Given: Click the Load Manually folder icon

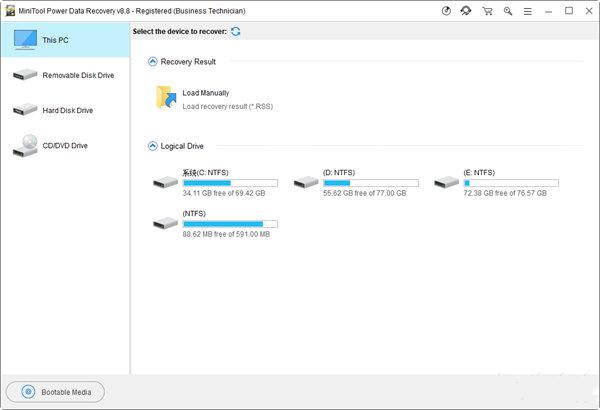Looking at the screenshot, I should click(166, 97).
